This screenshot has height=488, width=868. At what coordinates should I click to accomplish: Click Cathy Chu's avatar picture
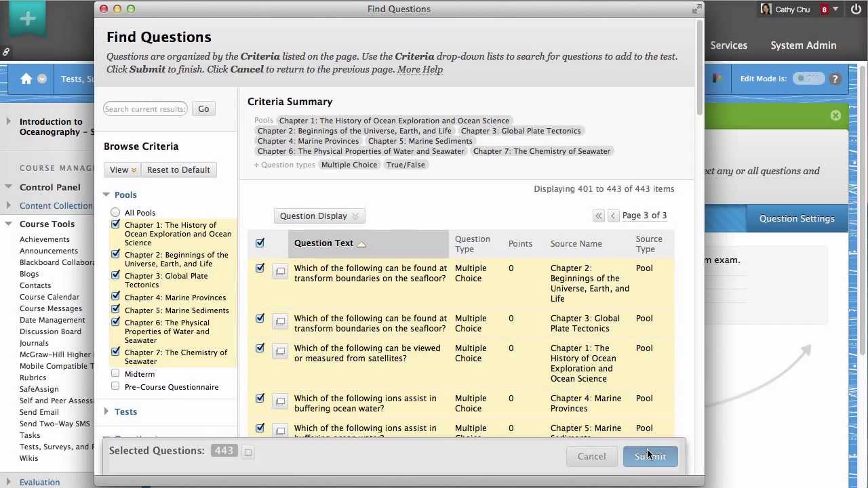coord(766,9)
